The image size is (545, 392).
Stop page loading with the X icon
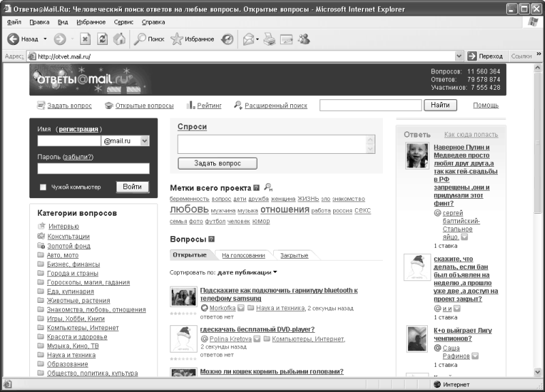click(x=84, y=39)
